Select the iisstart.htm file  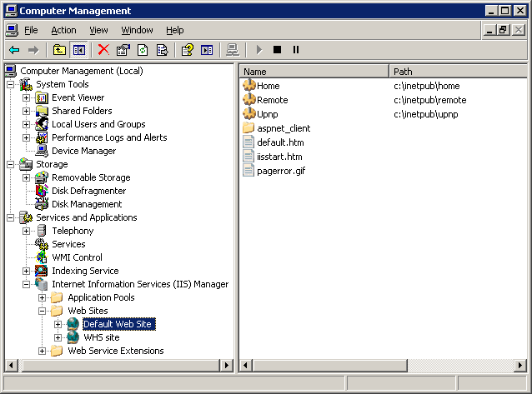[x=279, y=157]
